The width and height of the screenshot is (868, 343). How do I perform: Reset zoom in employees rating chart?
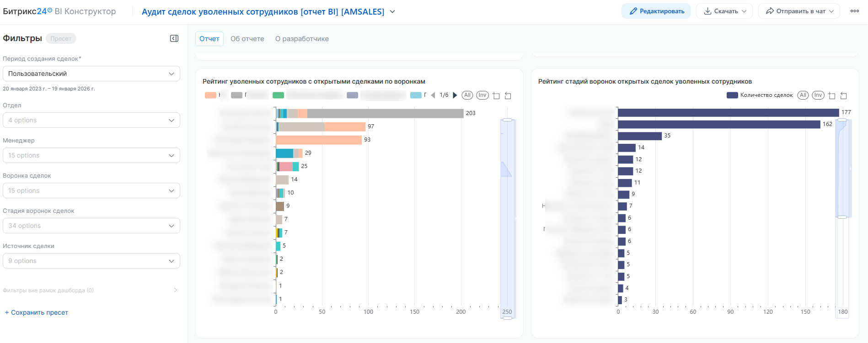[508, 95]
